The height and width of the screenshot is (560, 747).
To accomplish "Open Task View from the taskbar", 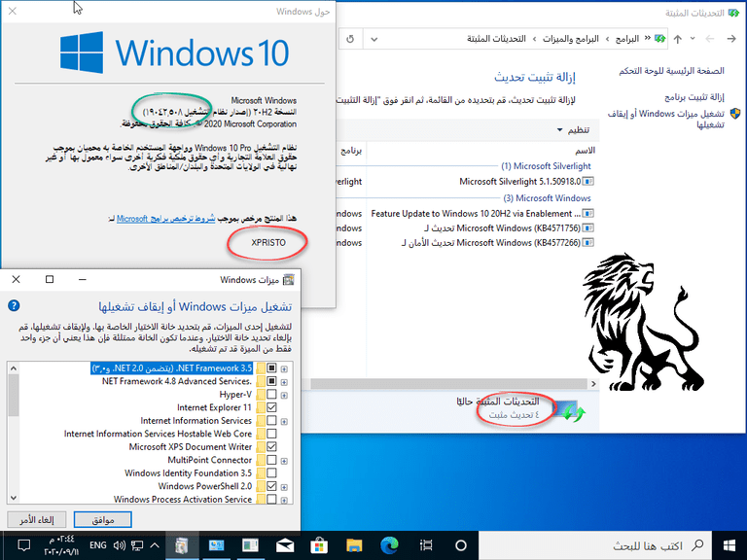I will [x=426, y=545].
